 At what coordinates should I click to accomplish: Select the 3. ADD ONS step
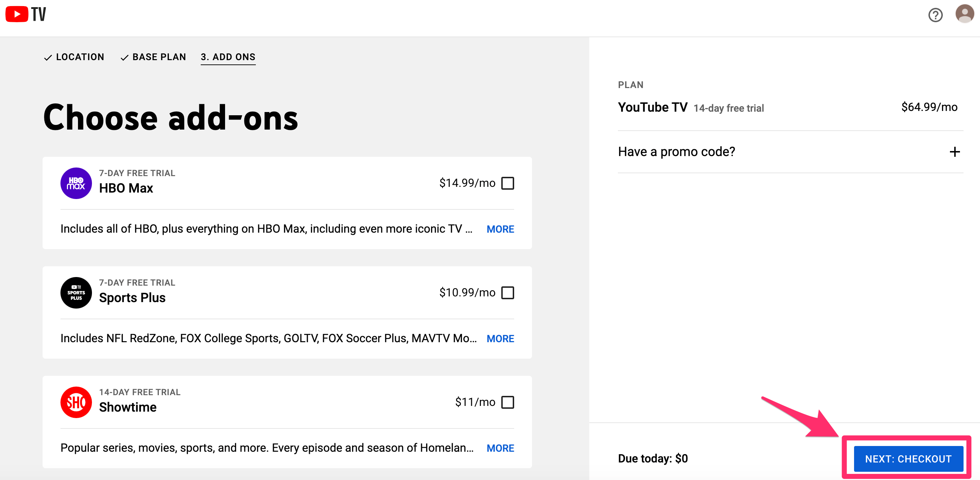228,57
